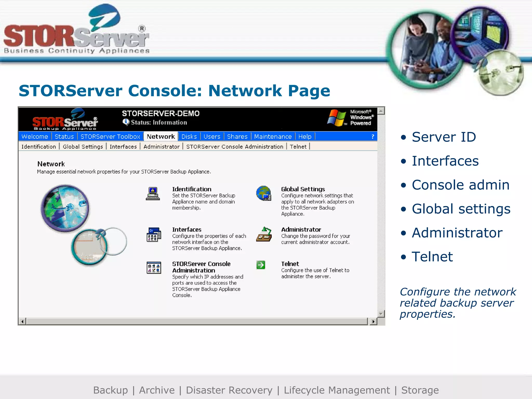This screenshot has height=399, width=532.
Task: Open the STORServer Console Administration heading link
Action: point(201,267)
